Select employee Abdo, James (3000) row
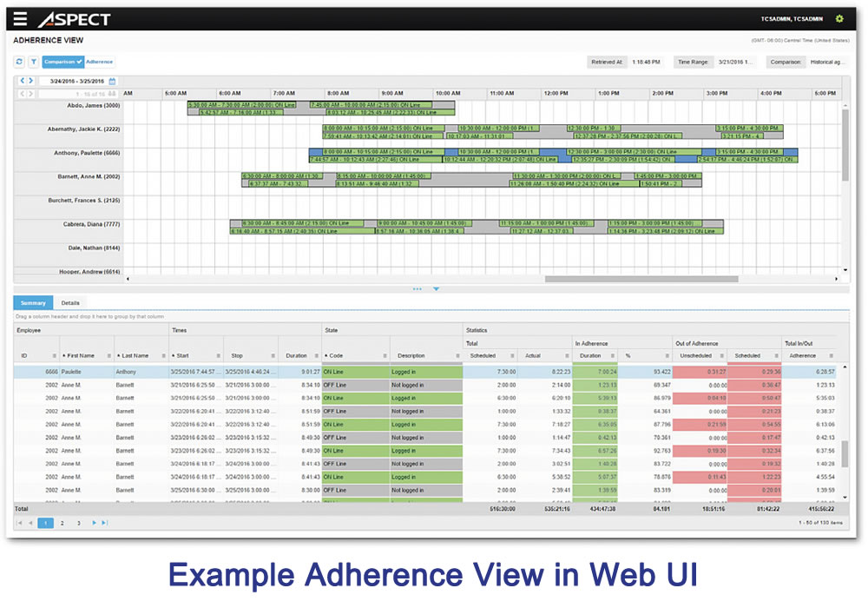The height and width of the screenshot is (608, 868). click(94, 105)
